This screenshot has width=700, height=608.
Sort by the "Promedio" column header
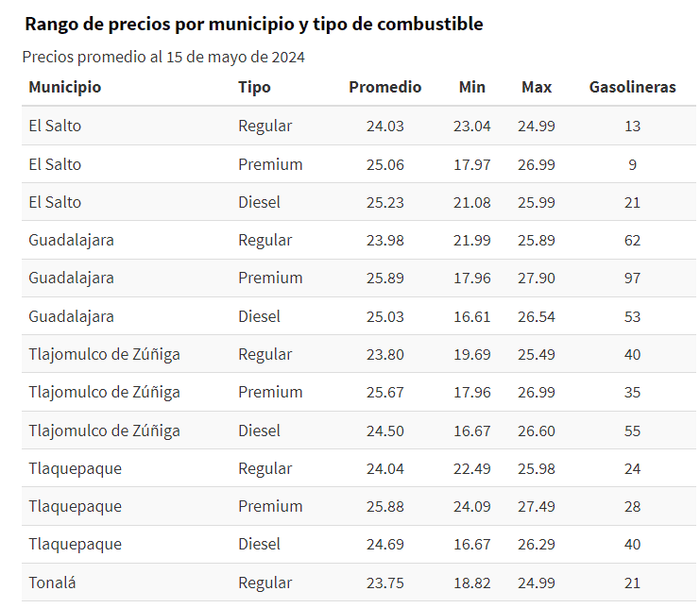pyautogui.click(x=384, y=87)
